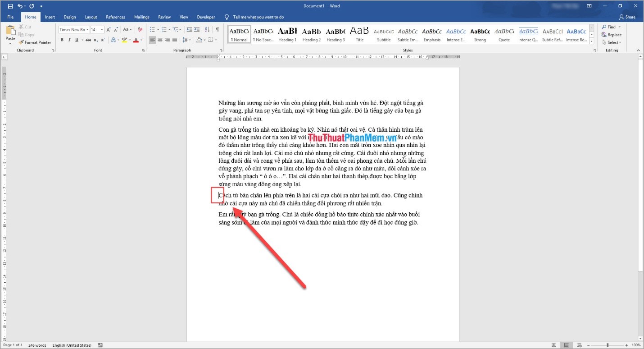Toggle underline on selected text

click(77, 40)
